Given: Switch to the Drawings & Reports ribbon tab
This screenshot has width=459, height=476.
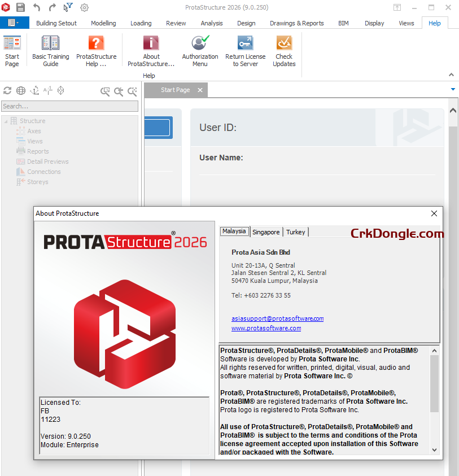Looking at the screenshot, I should (x=296, y=23).
